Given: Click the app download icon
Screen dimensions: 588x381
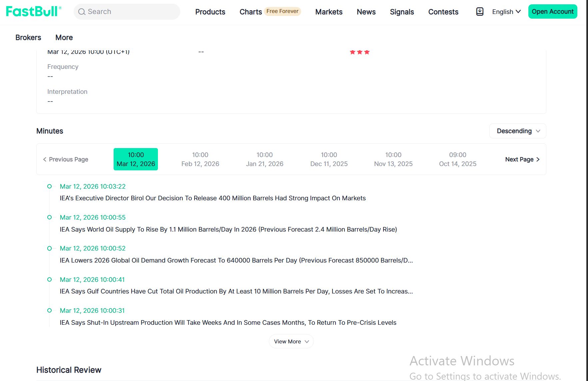Looking at the screenshot, I should click(x=480, y=12).
